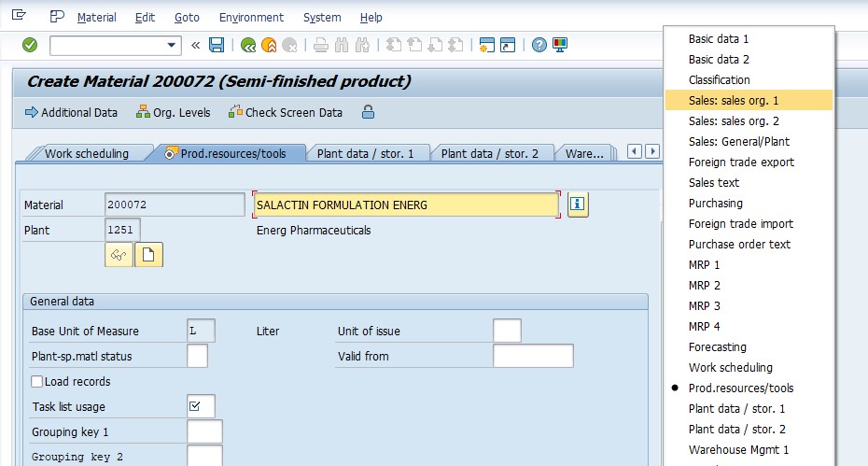The image size is (868, 466).
Task: Click the material description field SALACTIN FORMULATION ENERG
Action: click(406, 205)
